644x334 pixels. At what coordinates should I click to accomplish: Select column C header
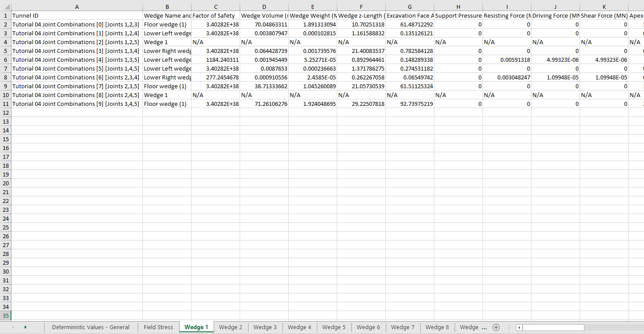(x=215, y=7)
